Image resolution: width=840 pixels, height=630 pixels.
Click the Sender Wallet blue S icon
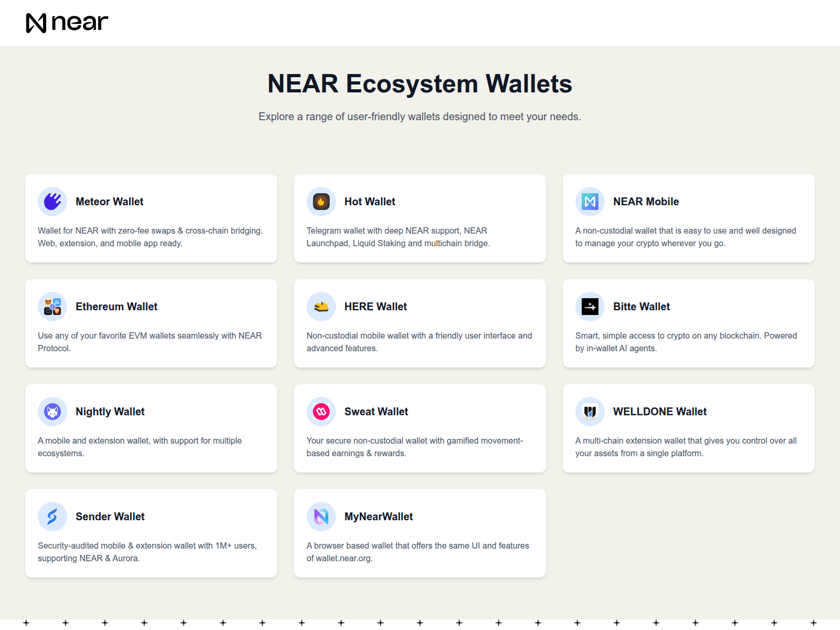tap(52, 517)
